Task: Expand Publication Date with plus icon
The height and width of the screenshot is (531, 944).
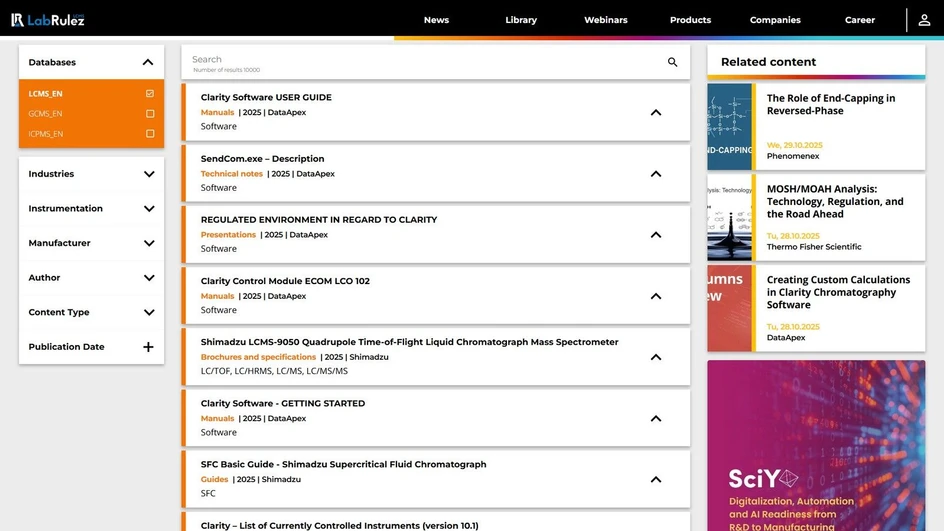Action: tap(148, 347)
